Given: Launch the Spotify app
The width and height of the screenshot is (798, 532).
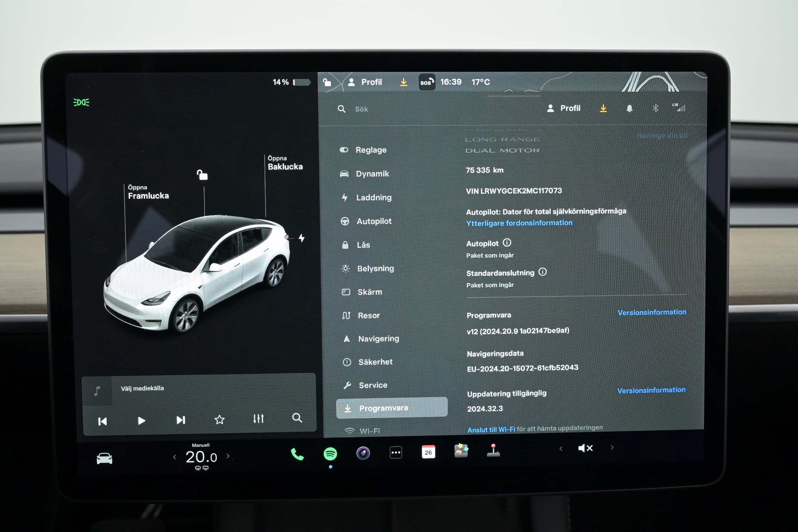Looking at the screenshot, I should (x=330, y=453).
